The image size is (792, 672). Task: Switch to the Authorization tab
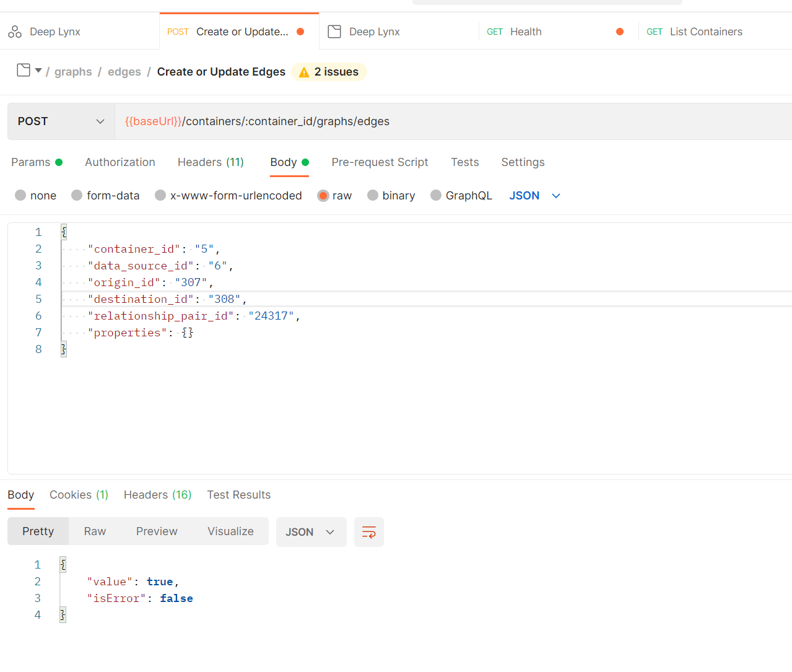tap(120, 162)
